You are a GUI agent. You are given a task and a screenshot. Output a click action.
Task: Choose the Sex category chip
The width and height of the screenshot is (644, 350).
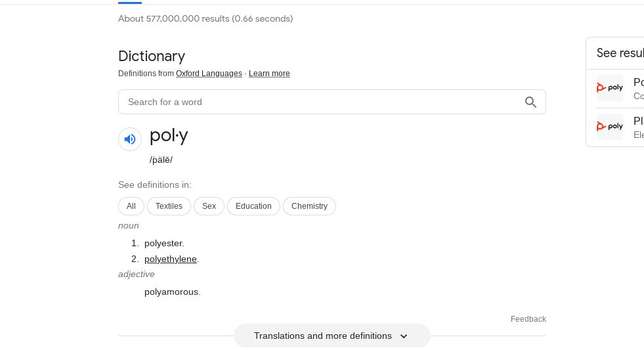[209, 206]
